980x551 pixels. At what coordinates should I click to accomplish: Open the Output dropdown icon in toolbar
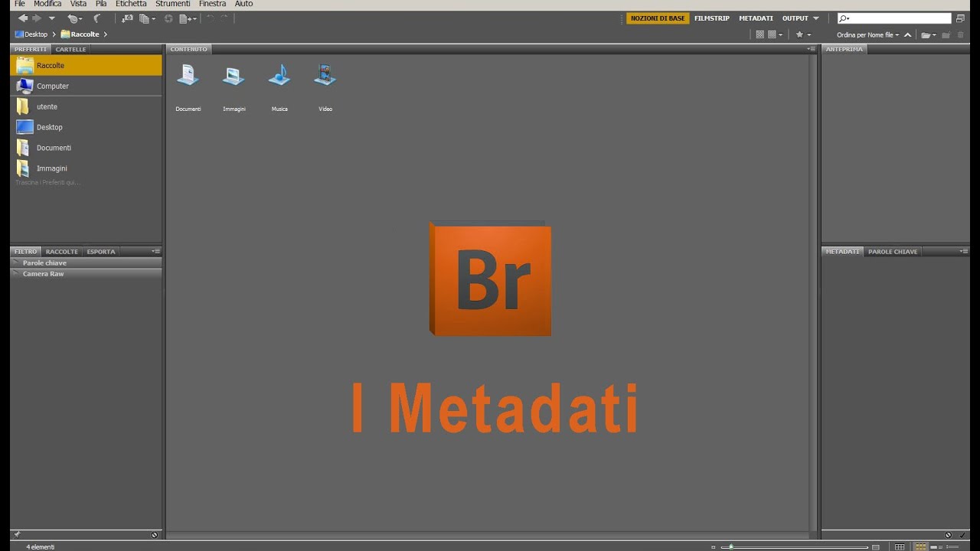coord(188,18)
